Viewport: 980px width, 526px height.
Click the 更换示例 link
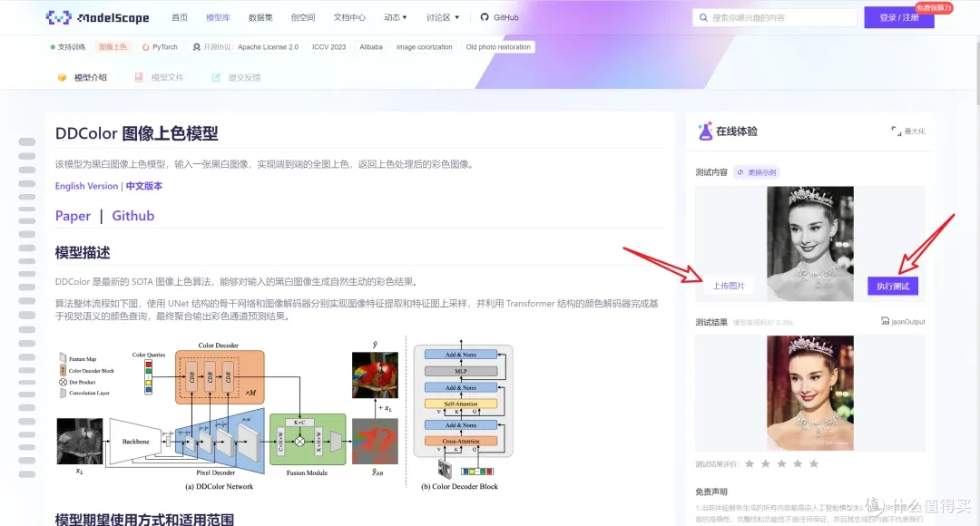point(762,172)
